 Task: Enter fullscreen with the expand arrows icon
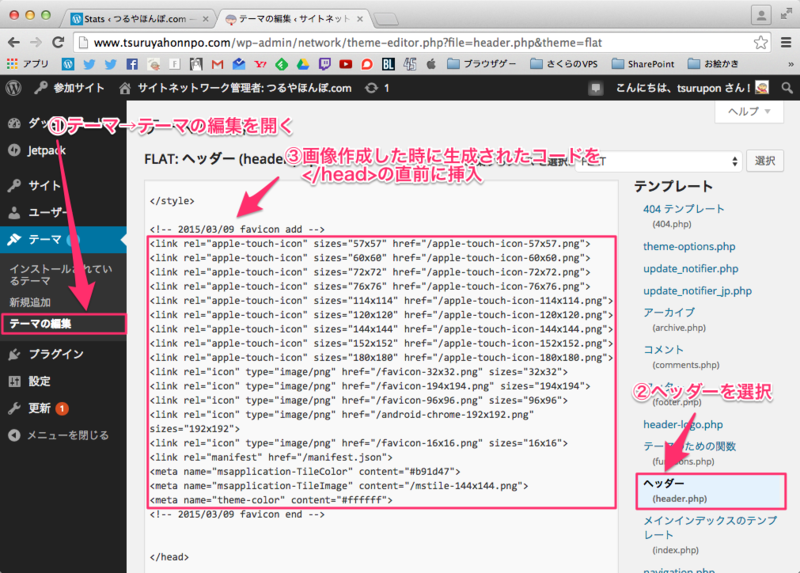click(786, 14)
